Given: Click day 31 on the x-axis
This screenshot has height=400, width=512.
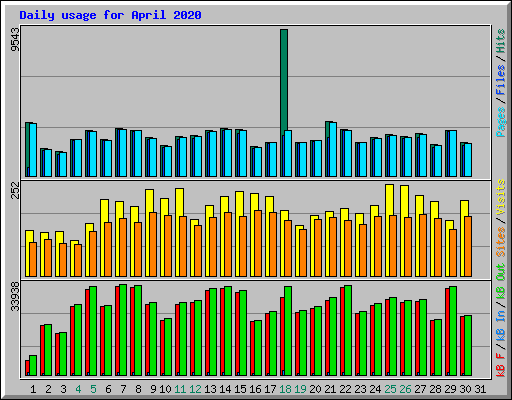Looking at the screenshot, I should [x=480, y=389].
